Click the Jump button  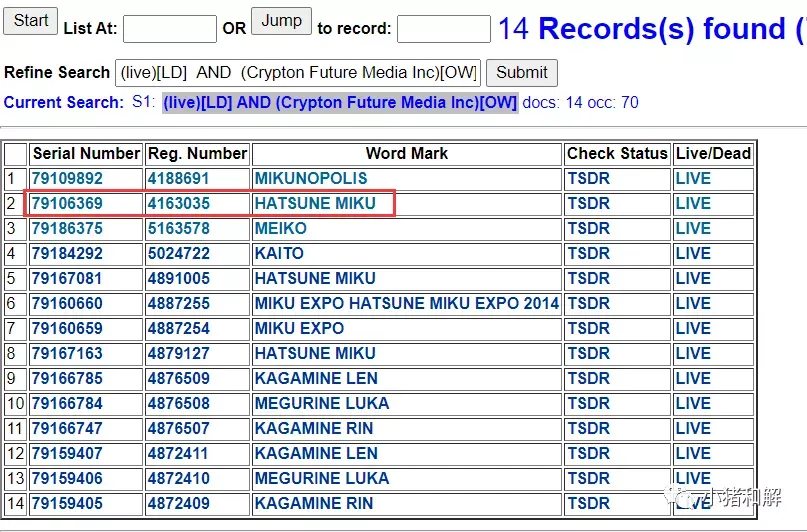[281, 21]
